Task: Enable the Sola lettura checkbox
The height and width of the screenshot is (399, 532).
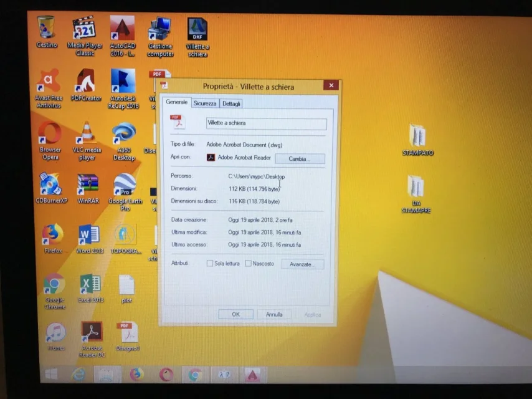Action: coord(210,263)
